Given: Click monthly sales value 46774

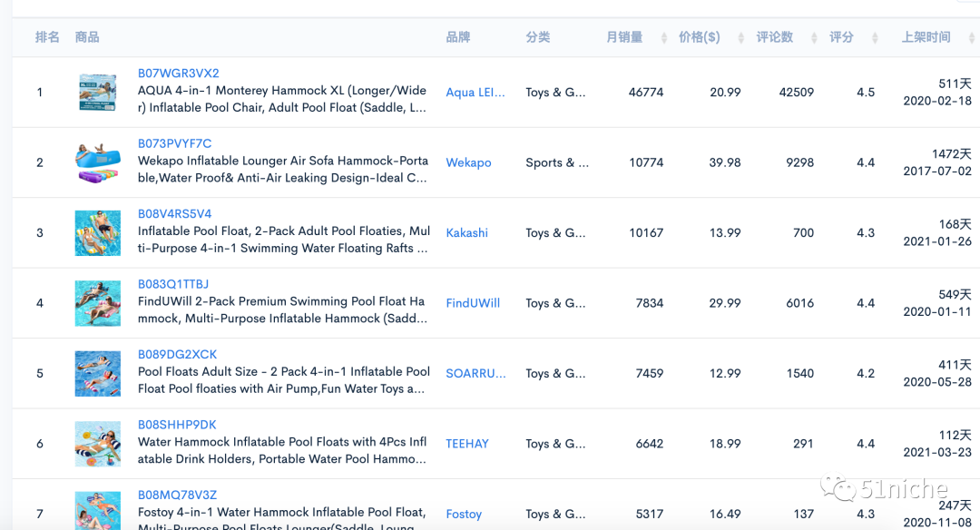Looking at the screenshot, I should coord(646,93).
